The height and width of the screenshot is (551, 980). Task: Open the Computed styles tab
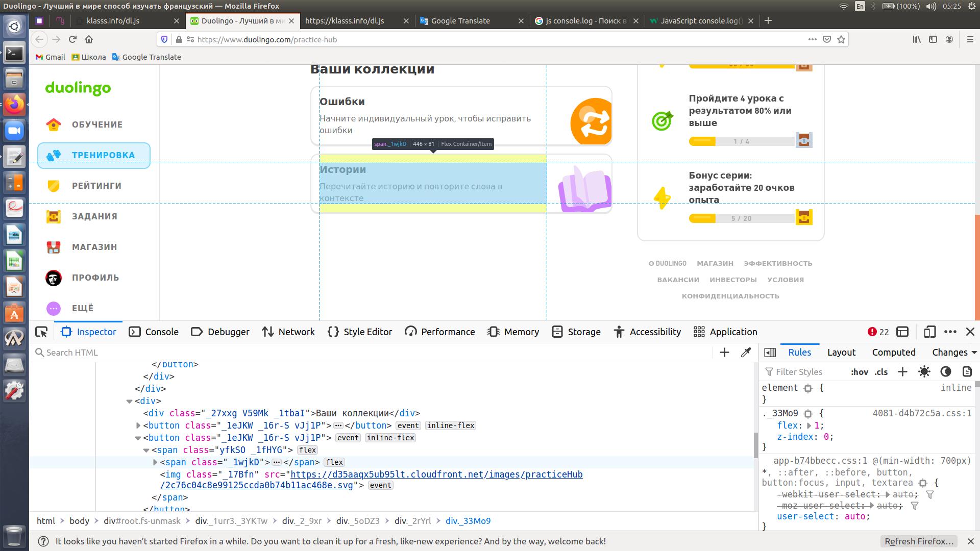click(893, 353)
